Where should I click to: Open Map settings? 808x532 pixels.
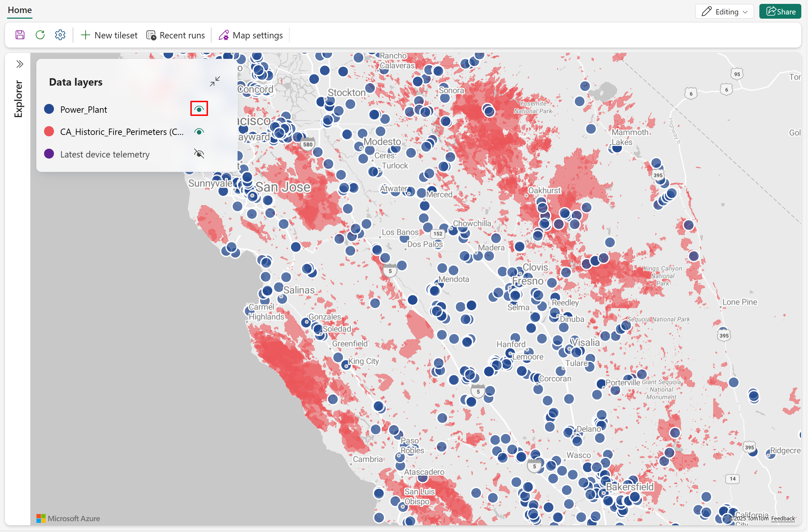click(251, 35)
